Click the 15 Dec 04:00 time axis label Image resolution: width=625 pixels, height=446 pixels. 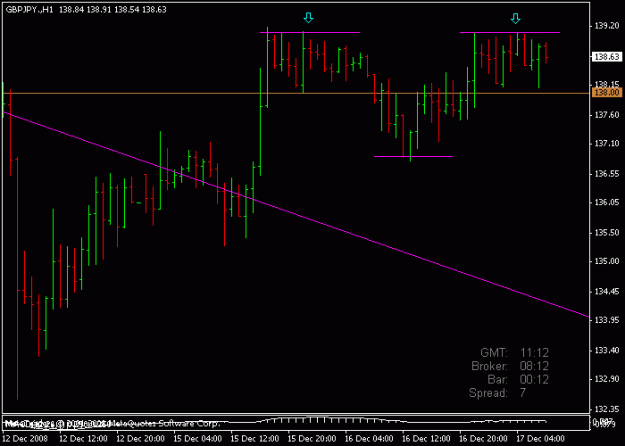(x=198, y=438)
